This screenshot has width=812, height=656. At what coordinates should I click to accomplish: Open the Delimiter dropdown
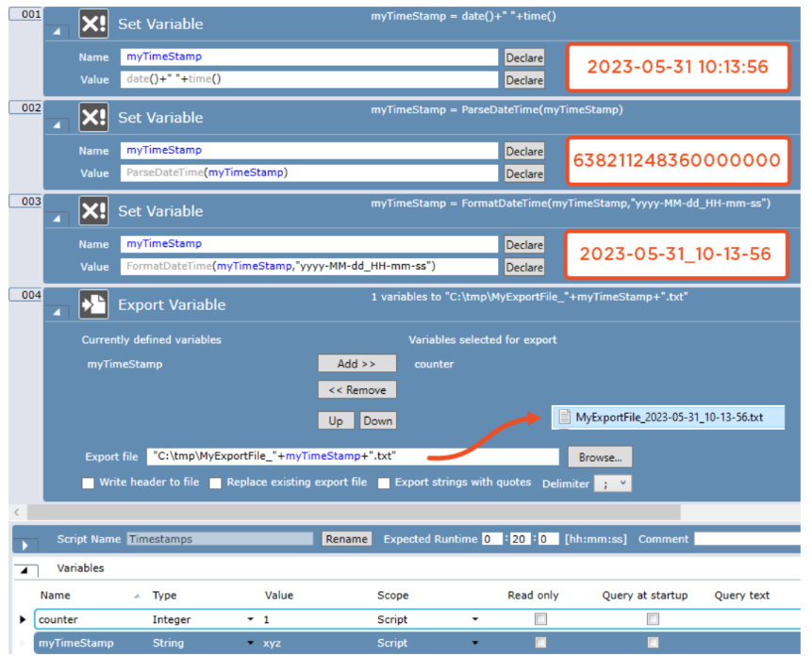[x=613, y=484]
